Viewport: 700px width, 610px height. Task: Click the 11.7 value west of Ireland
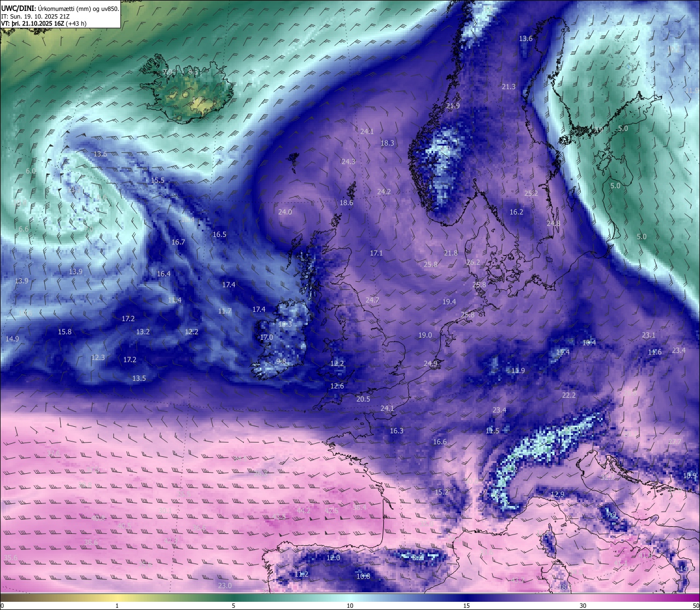(225, 311)
